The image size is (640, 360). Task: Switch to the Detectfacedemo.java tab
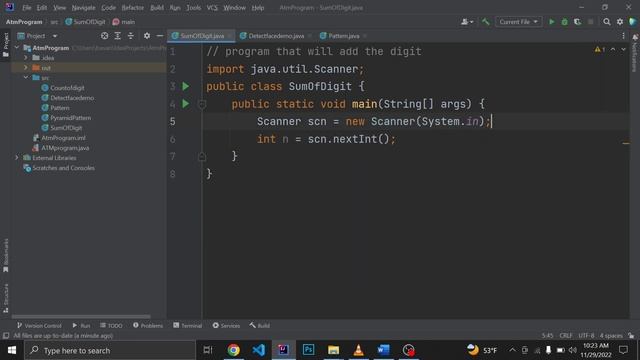pos(276,36)
